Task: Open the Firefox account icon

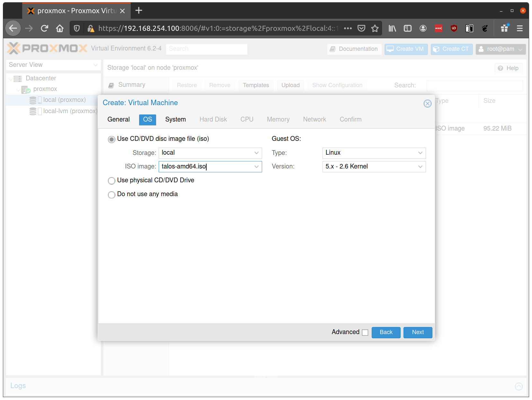Action: (x=423, y=28)
